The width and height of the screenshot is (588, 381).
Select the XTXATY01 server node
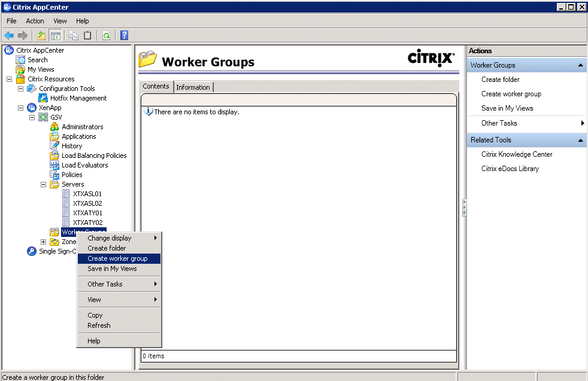88,213
